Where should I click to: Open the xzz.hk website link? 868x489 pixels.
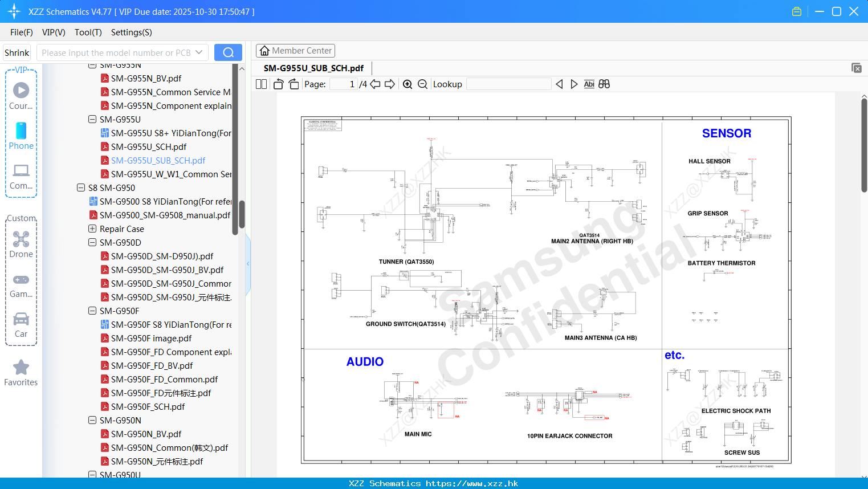[x=472, y=483]
